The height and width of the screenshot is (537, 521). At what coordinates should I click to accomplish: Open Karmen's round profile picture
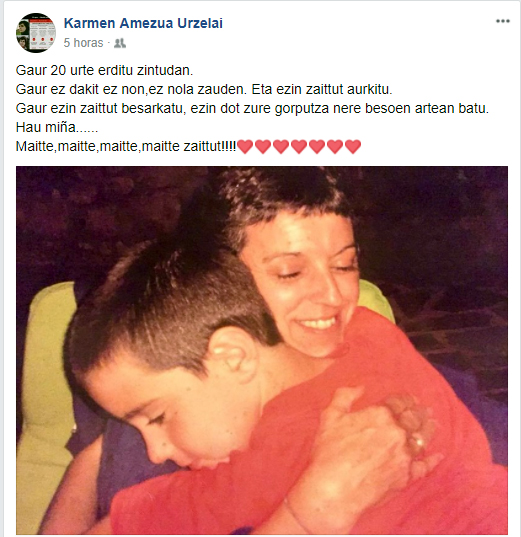pyautogui.click(x=36, y=33)
